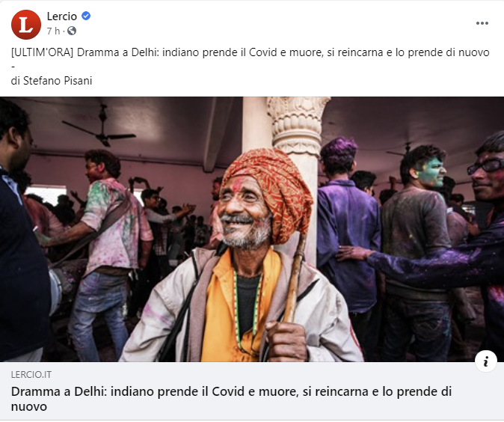This screenshot has height=422, width=504.
Task: Open Lercio's red L profile avatar
Action: (x=26, y=25)
